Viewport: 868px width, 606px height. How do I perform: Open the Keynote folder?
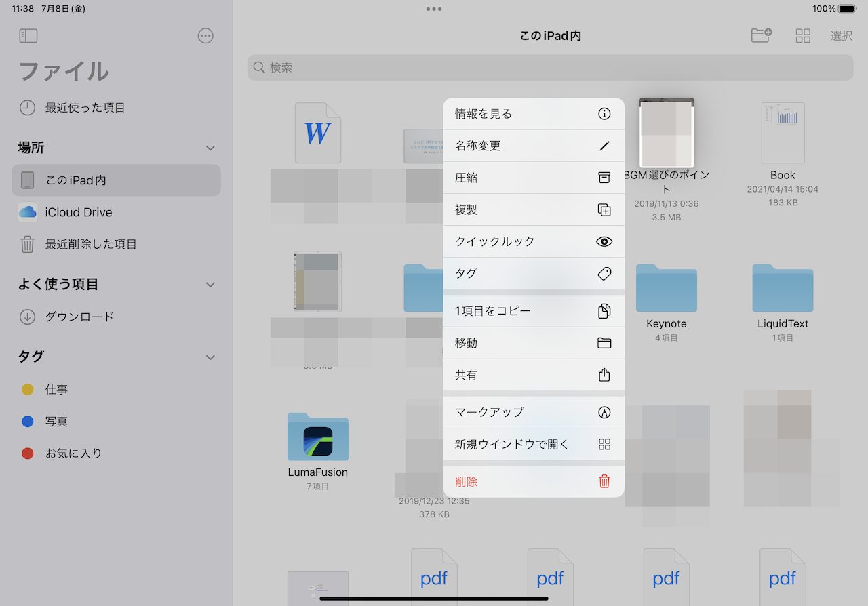[667, 288]
